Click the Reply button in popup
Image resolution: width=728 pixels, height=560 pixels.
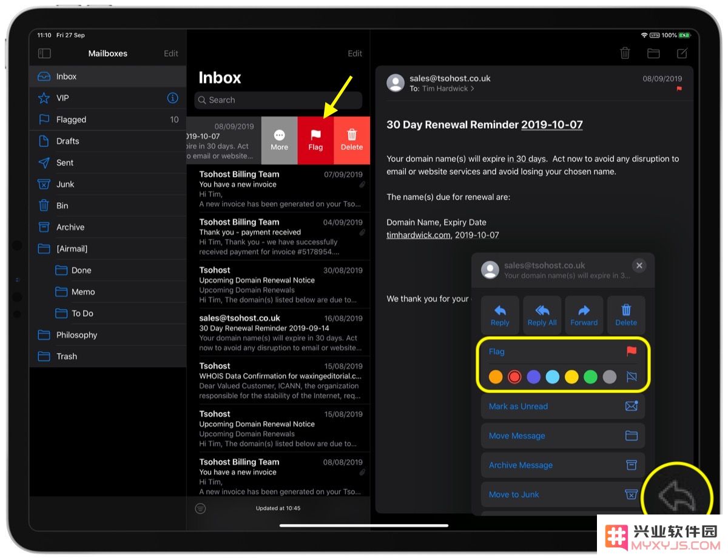(x=500, y=315)
